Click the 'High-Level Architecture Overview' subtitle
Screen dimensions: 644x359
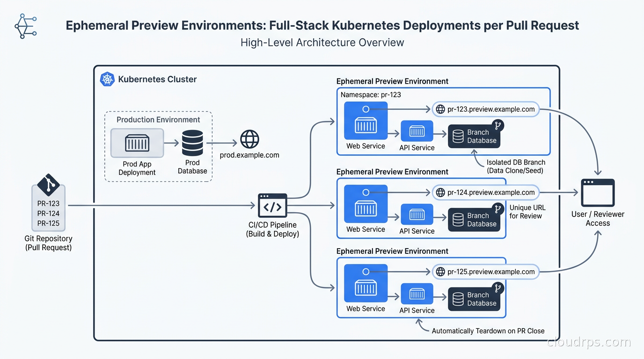(x=322, y=43)
